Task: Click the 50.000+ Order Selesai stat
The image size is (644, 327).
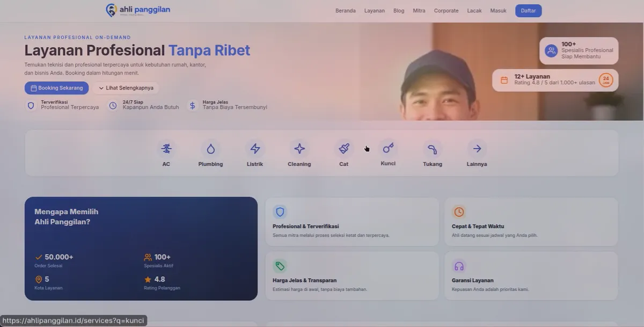Action: tap(54, 260)
